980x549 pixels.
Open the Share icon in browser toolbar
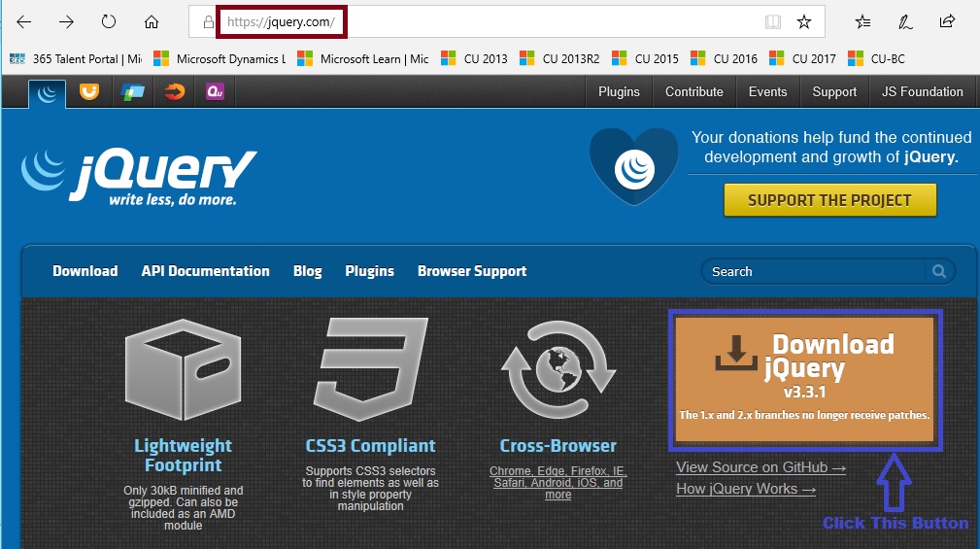pos(947,21)
